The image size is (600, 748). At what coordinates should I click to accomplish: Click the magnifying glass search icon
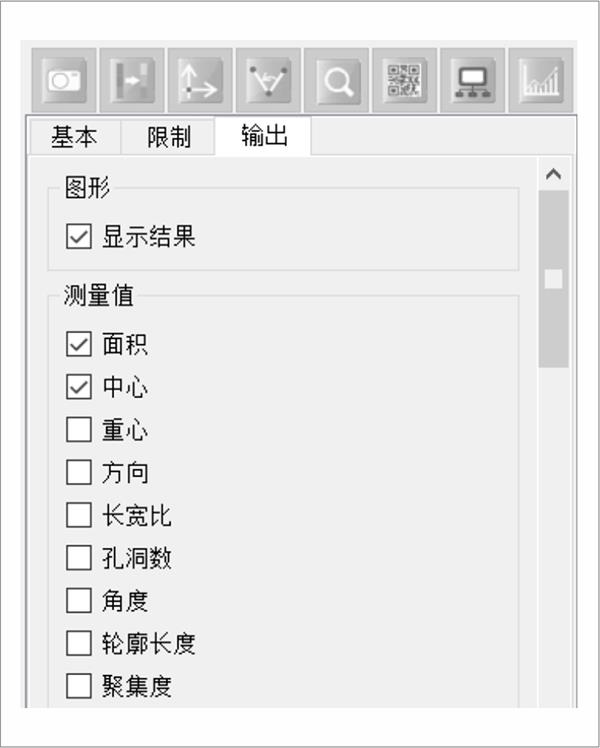click(336, 81)
